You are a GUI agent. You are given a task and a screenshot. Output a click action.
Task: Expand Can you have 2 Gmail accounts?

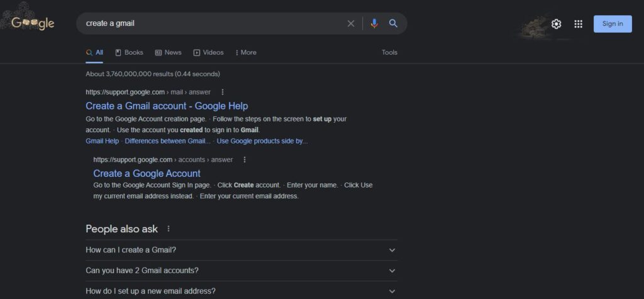click(x=241, y=271)
